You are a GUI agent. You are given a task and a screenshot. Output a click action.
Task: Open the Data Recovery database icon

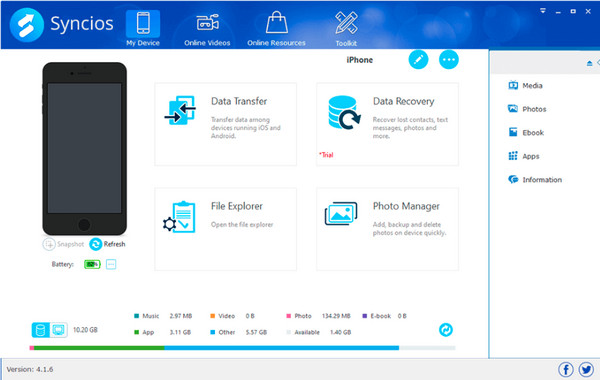pos(344,113)
